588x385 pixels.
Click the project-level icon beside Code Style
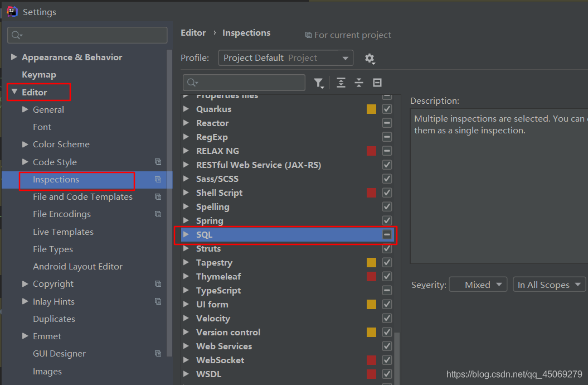click(158, 162)
